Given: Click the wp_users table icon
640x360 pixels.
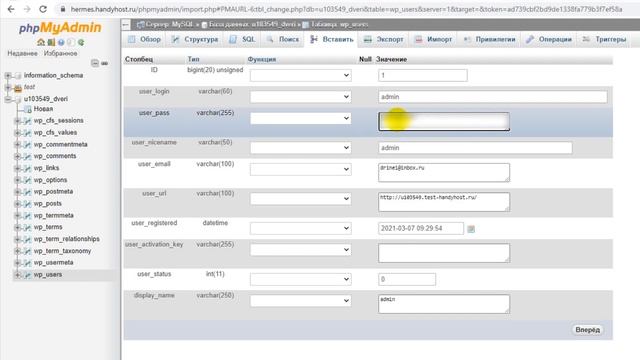Looking at the screenshot, I should [x=27, y=275].
